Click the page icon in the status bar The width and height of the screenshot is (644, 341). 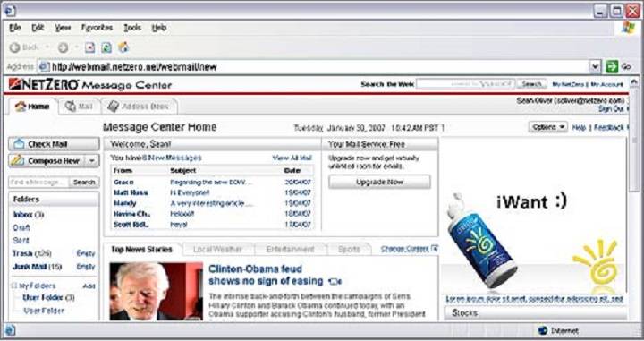[10, 330]
